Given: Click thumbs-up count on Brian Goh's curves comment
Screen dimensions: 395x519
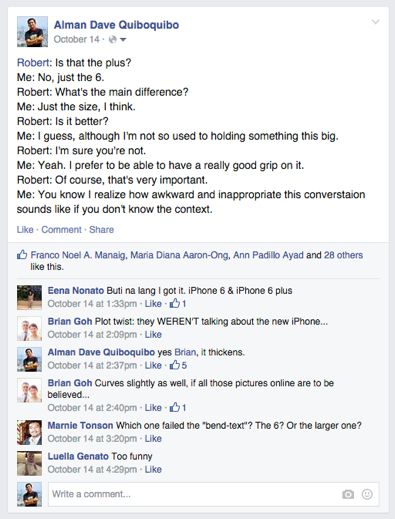Looking at the screenshot, I should [x=178, y=407].
